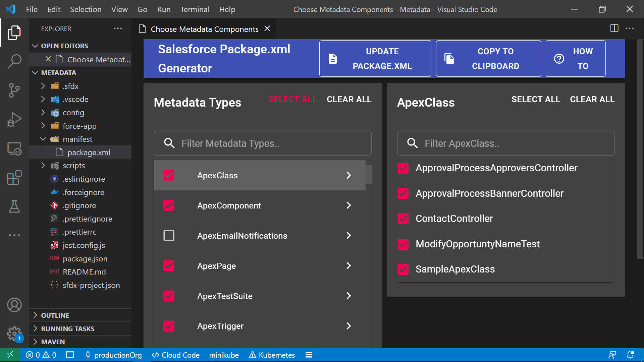This screenshot has width=644, height=362.
Task: Open notifications bell
Action: (631, 355)
